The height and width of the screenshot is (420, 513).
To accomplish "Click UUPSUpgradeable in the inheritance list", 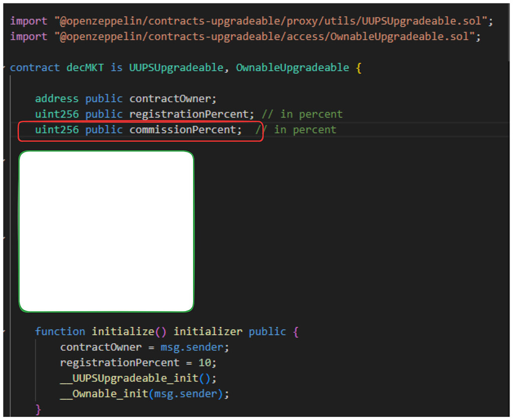I will [x=176, y=67].
